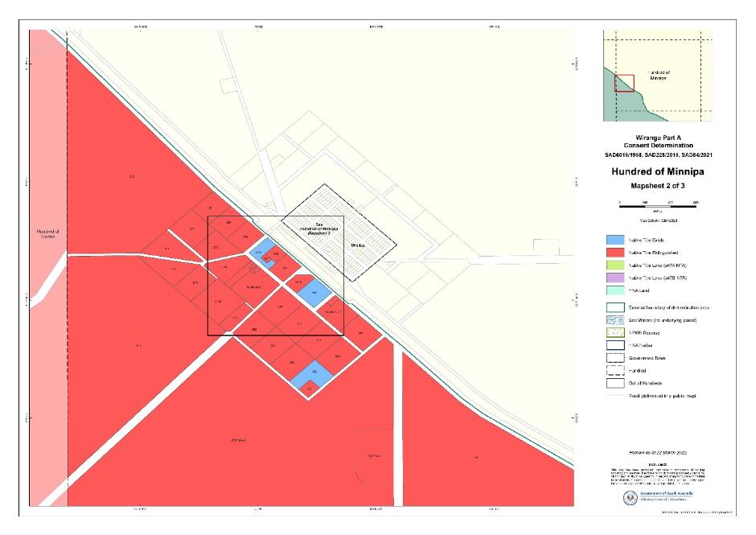Click the External boundary of determination area symbol
This screenshot has height=535, width=756.
tap(615, 307)
